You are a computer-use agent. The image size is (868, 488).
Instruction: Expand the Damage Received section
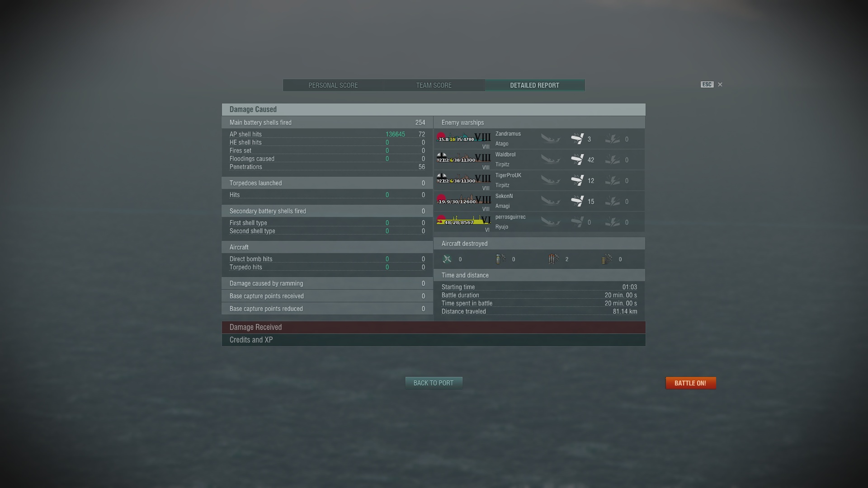[x=434, y=327]
